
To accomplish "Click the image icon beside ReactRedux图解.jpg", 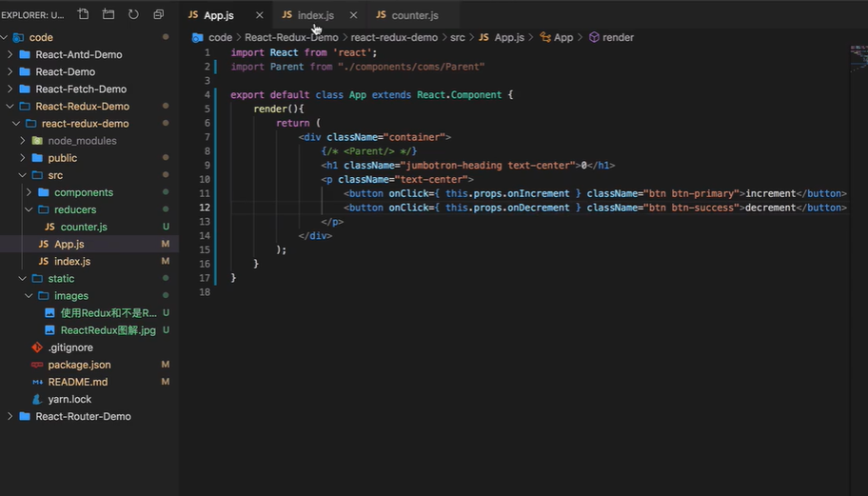I will point(49,330).
